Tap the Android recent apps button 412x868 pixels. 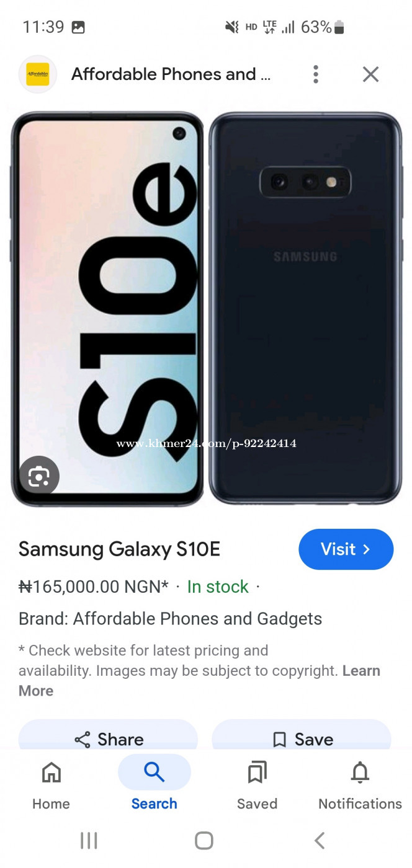click(89, 841)
